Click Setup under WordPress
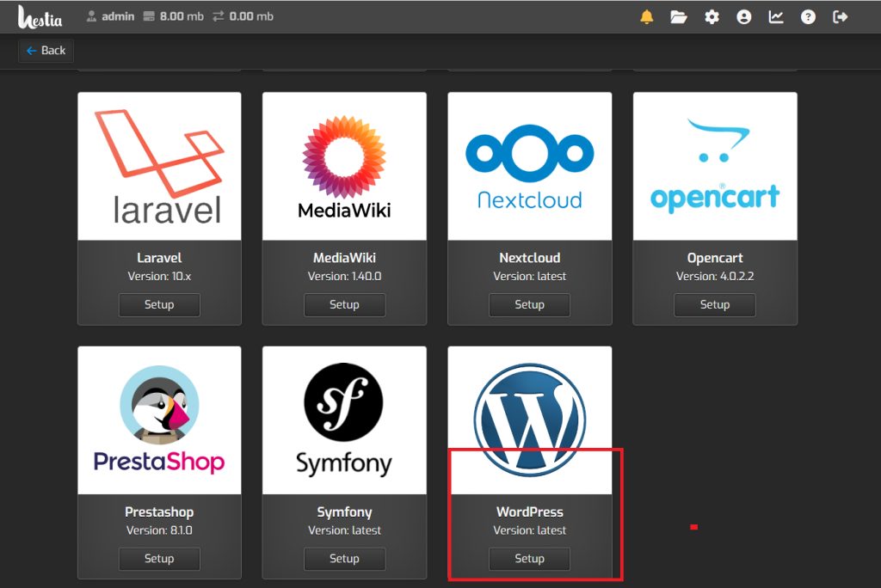 [x=529, y=559]
